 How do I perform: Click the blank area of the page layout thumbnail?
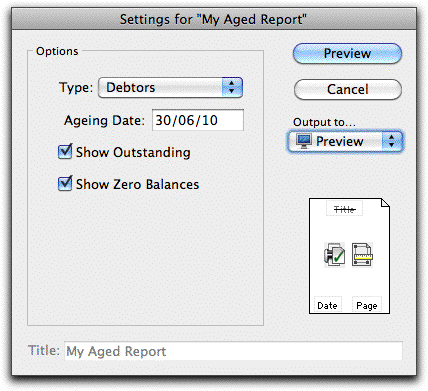click(x=349, y=282)
